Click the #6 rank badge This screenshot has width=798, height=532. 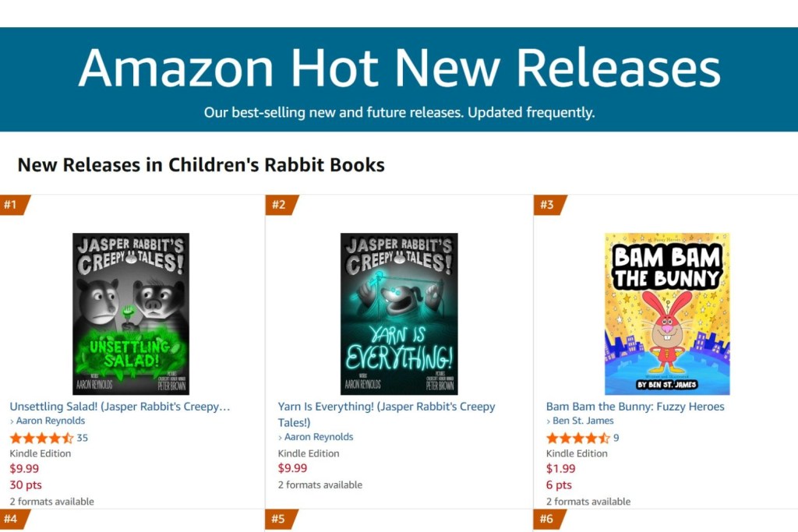click(549, 519)
